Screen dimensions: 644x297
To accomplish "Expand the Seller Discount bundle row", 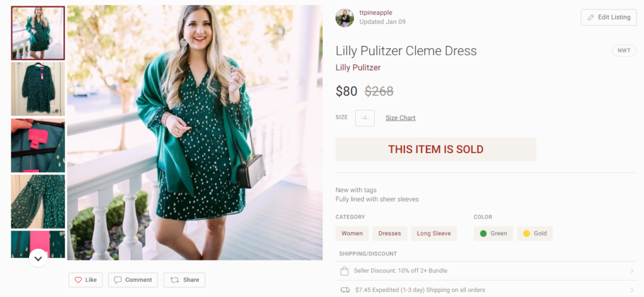I will point(631,271).
